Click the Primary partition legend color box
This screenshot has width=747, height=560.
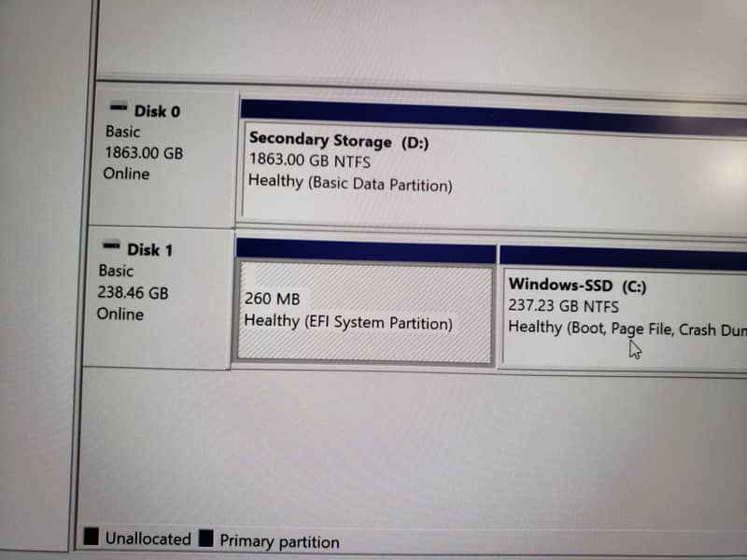pos(205,539)
